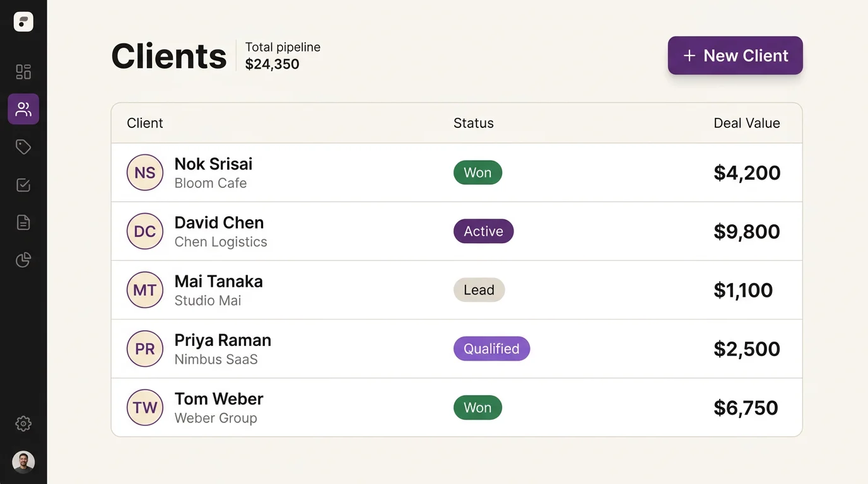Open David Chen's client name
This screenshot has height=484, width=868.
[219, 222]
